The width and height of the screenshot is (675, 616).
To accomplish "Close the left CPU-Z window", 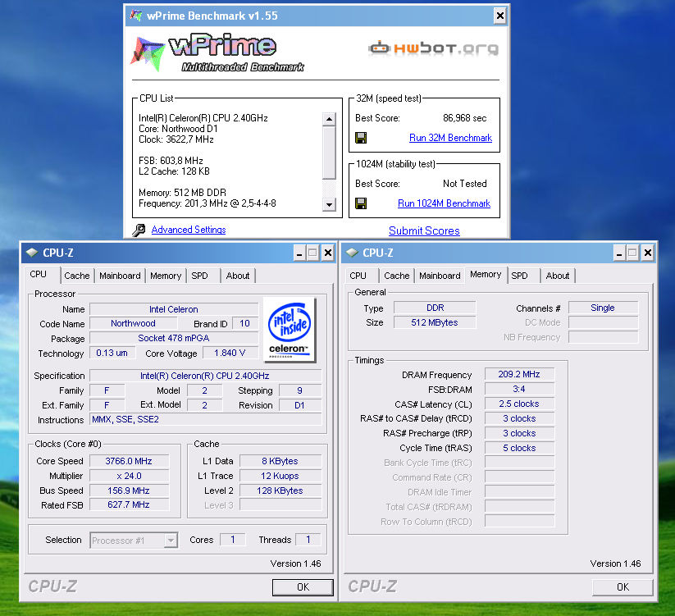I will 327,253.
